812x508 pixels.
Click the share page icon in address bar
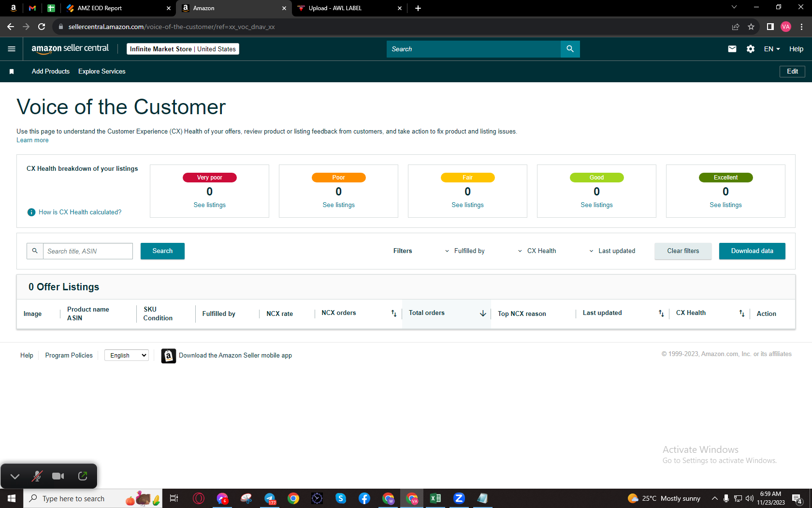[736, 27]
